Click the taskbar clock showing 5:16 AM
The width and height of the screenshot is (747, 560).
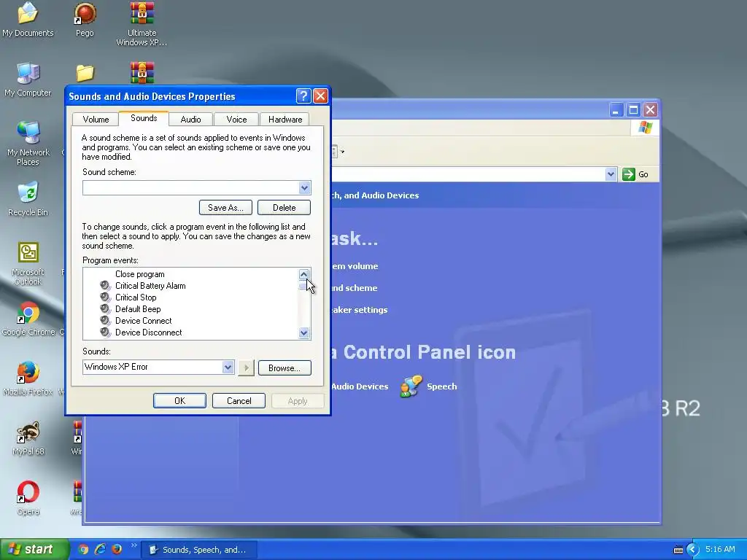[x=720, y=550]
